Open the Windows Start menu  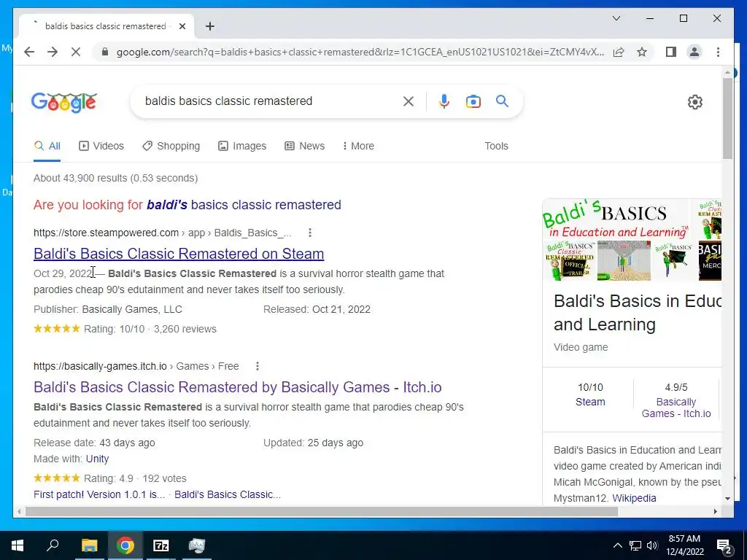pyautogui.click(x=18, y=545)
